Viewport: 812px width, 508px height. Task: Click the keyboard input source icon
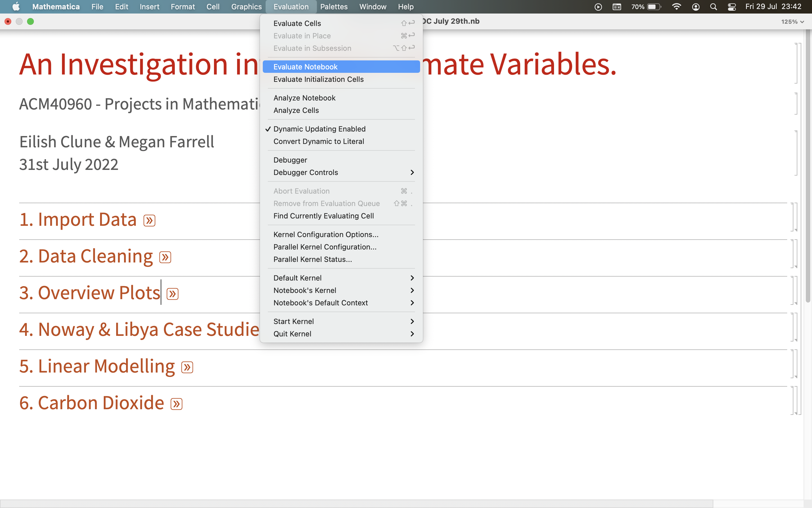point(617,7)
